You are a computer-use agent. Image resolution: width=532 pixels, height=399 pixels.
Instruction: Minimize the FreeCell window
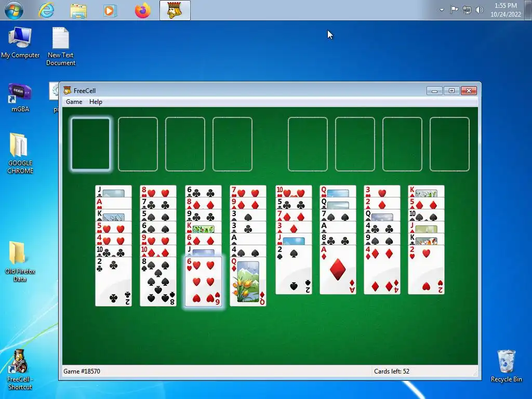[x=434, y=90]
